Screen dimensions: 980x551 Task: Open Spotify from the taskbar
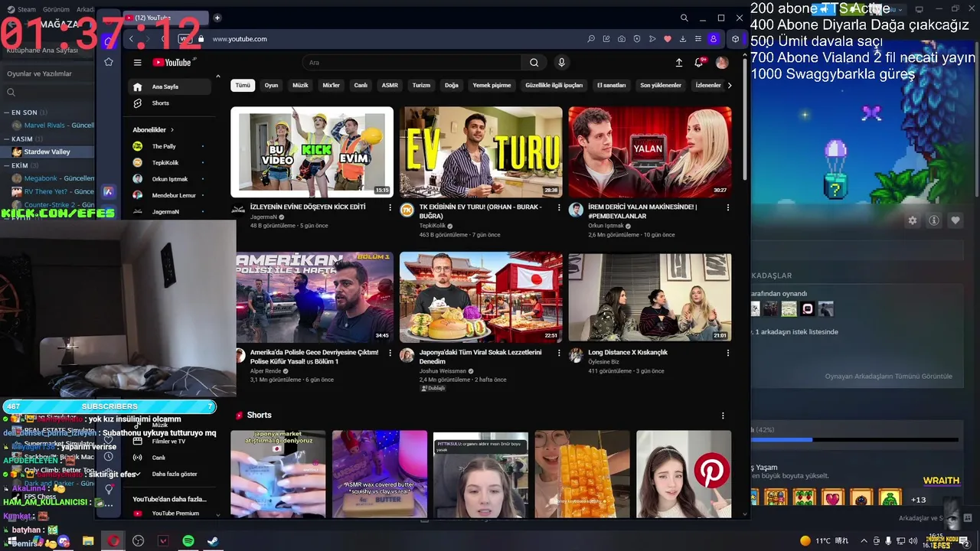[188, 541]
